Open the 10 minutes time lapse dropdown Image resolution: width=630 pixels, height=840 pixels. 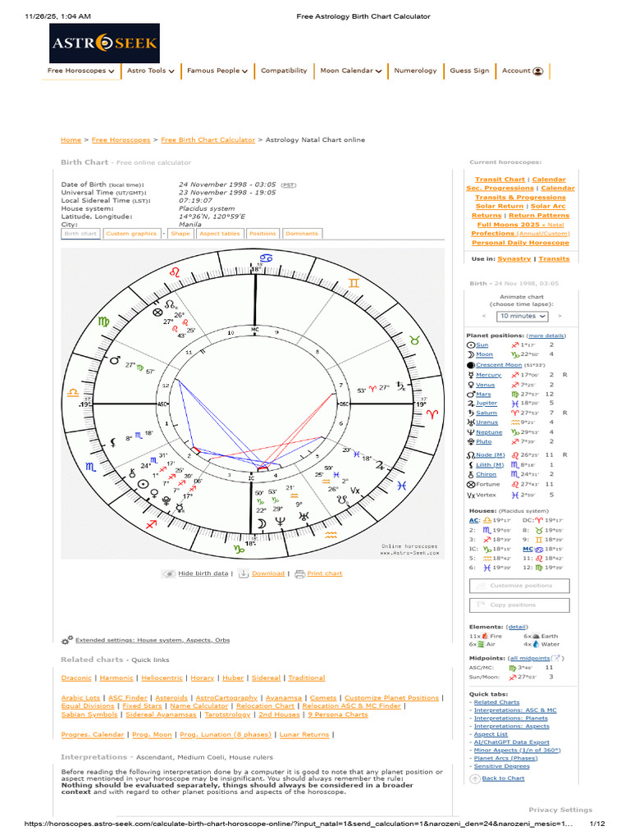(x=522, y=316)
